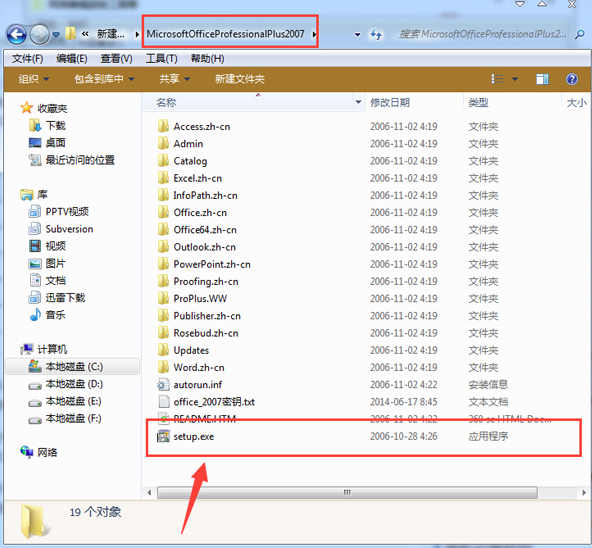Select Local Disk (D:) drive
The width and height of the screenshot is (592, 548).
74,384
